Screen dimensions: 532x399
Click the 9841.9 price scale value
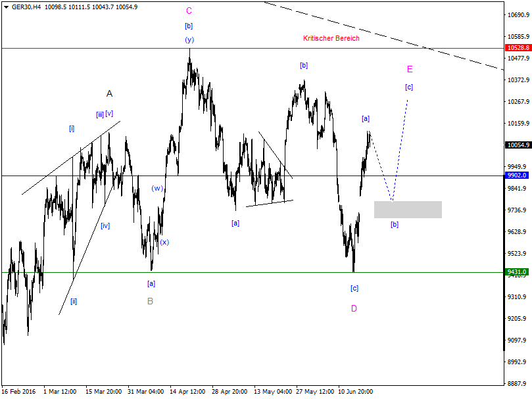click(x=517, y=189)
